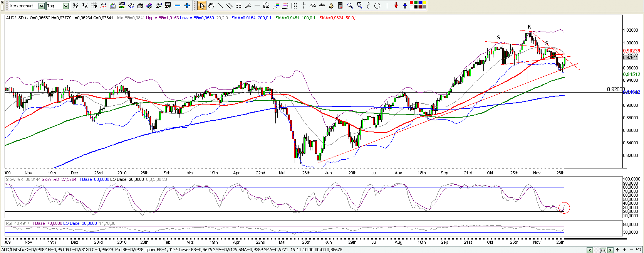The height and width of the screenshot is (253, 644).
Task: Select the abc text annotation tool
Action: tap(322, 5)
